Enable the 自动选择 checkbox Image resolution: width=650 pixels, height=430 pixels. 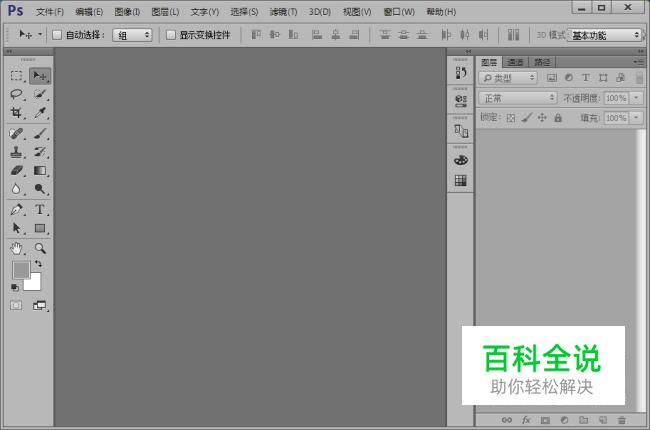coord(57,35)
